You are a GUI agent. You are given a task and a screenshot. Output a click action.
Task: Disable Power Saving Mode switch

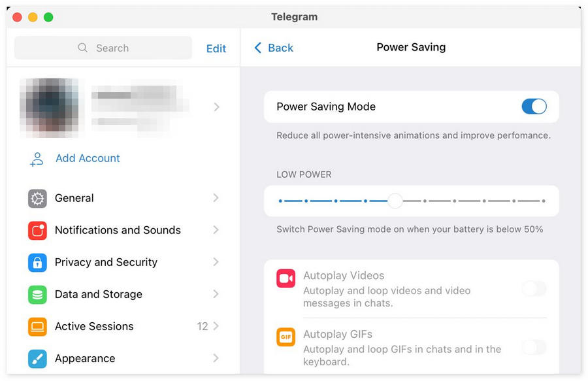coord(534,107)
